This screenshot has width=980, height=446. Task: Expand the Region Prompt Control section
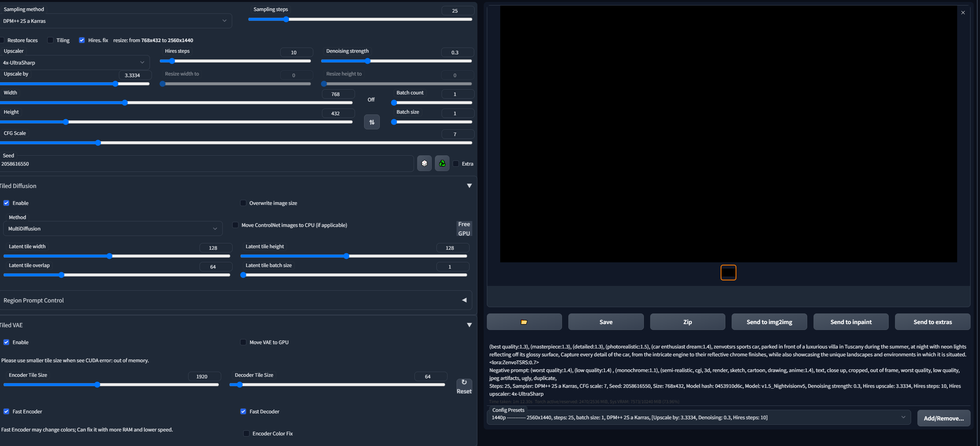point(464,300)
